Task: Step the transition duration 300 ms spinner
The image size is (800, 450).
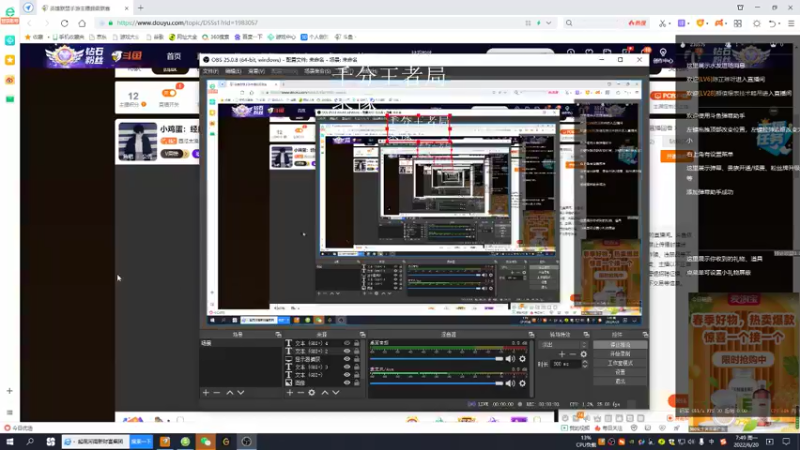Action: click(x=585, y=364)
